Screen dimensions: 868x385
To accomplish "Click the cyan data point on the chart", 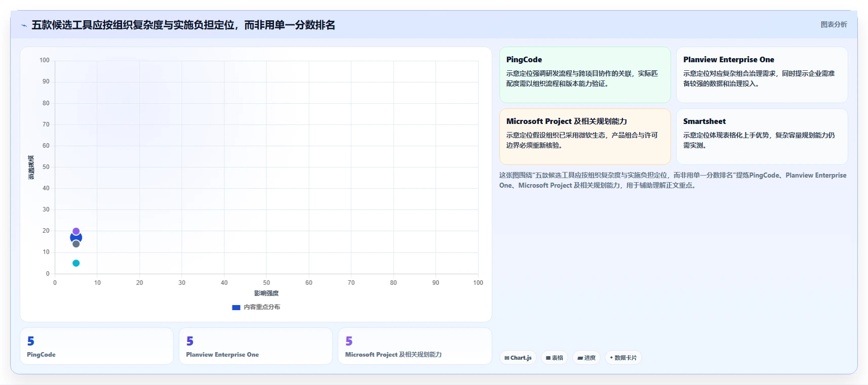I will tap(76, 263).
